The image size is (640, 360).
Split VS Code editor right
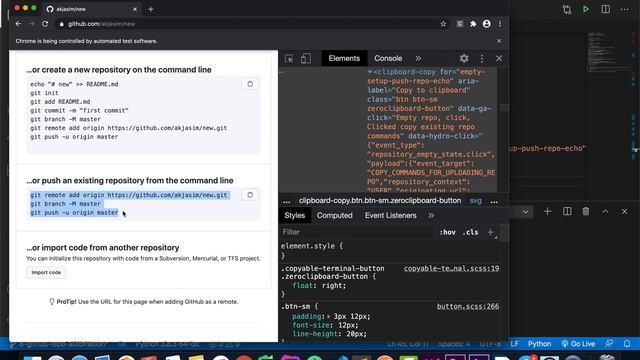pos(606,9)
